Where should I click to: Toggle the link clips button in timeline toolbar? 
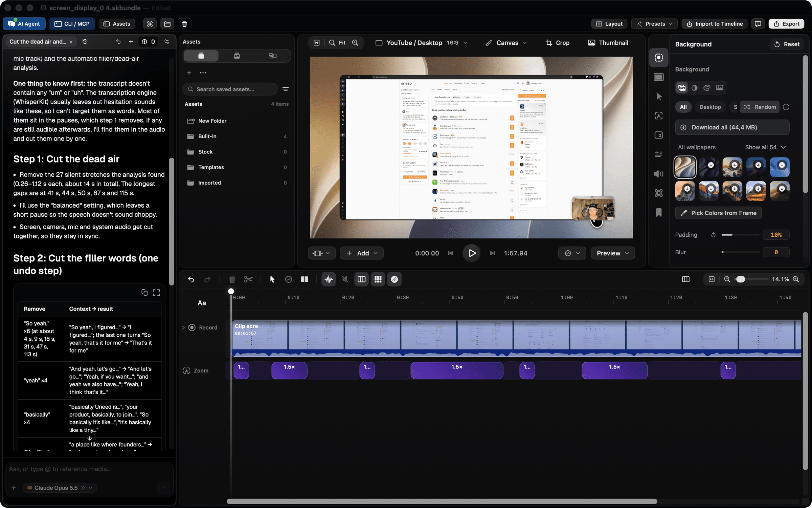(x=394, y=279)
